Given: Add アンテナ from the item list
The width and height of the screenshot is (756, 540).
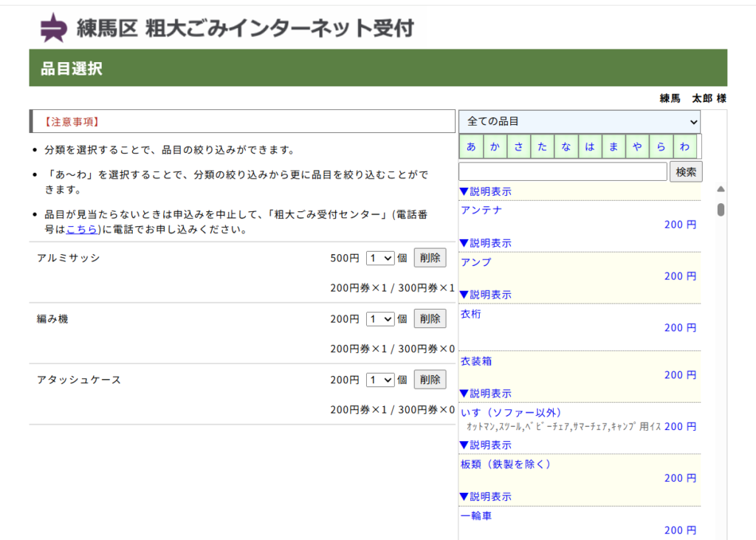Looking at the screenshot, I should pos(481,210).
